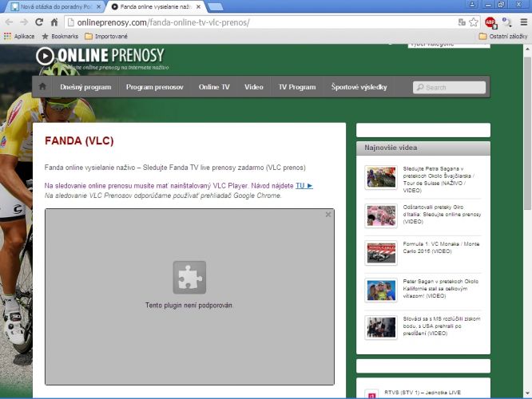Open Slováci sa s MS rozlúčili link
The image size is (532, 399).
pyautogui.click(x=442, y=326)
